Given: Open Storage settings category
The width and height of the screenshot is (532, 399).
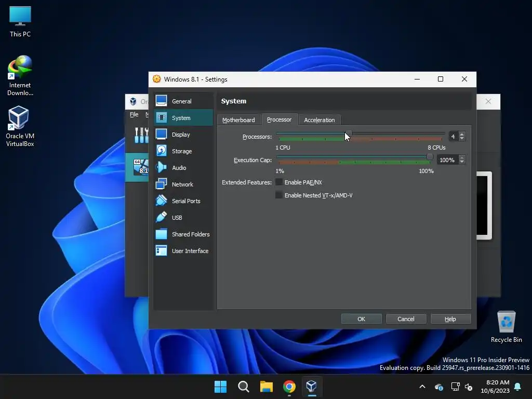Looking at the screenshot, I should [x=183, y=151].
